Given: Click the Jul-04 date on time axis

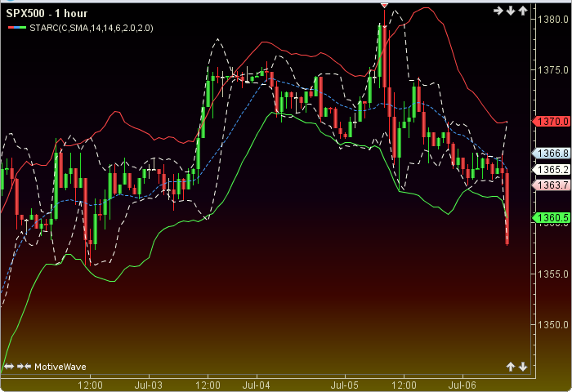Looking at the screenshot, I should [256, 385].
